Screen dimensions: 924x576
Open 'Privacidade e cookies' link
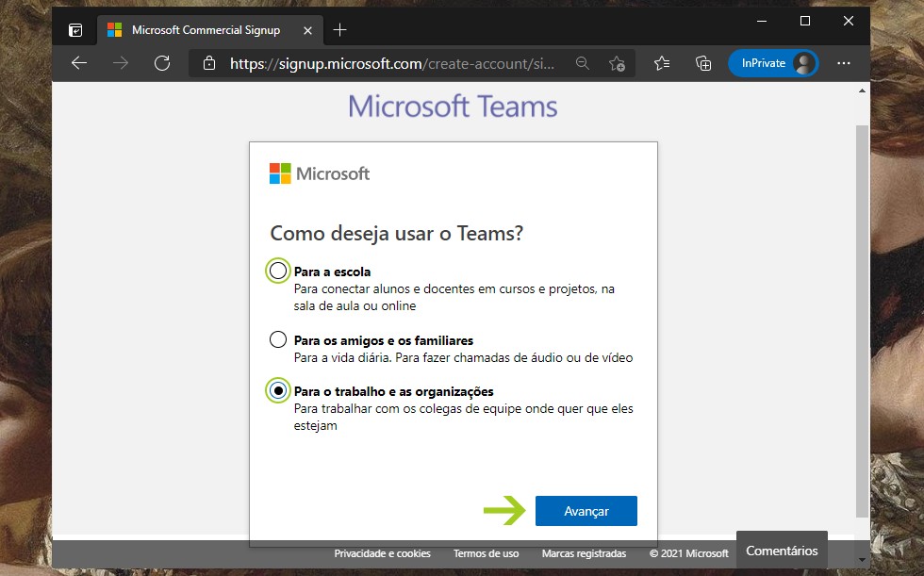pos(382,553)
